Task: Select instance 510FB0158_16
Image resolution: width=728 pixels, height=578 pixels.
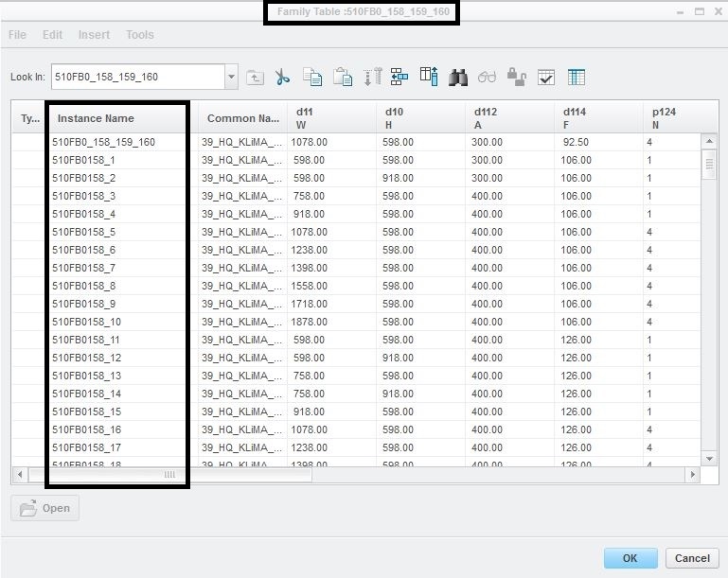Action: click(86, 430)
